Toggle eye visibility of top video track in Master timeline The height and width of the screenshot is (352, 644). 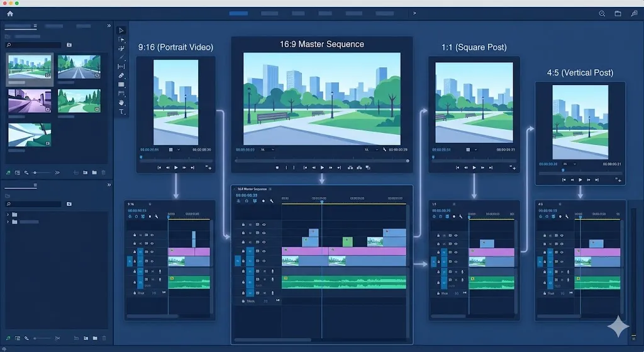pyautogui.click(x=264, y=225)
